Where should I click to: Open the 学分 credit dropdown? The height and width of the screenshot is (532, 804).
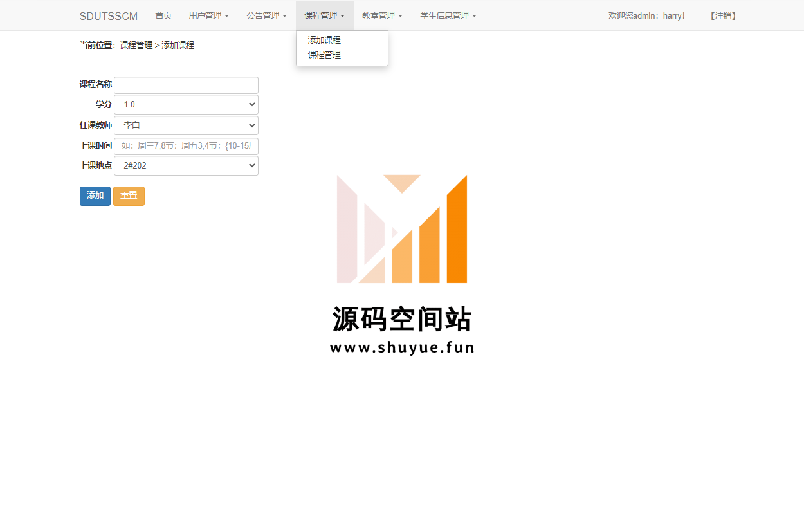(186, 104)
